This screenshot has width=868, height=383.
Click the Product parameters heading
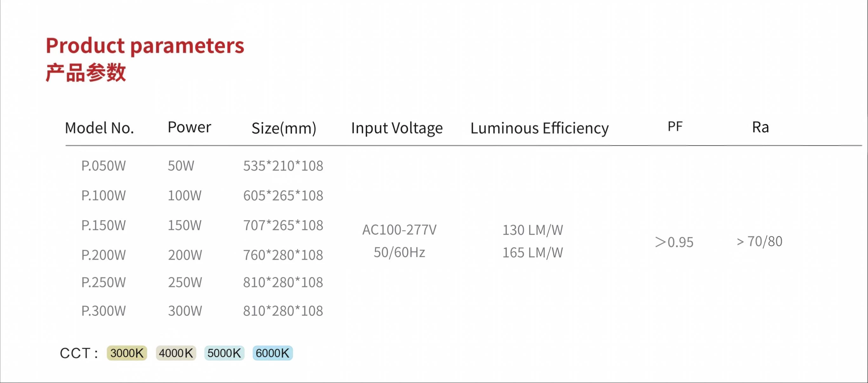(145, 46)
